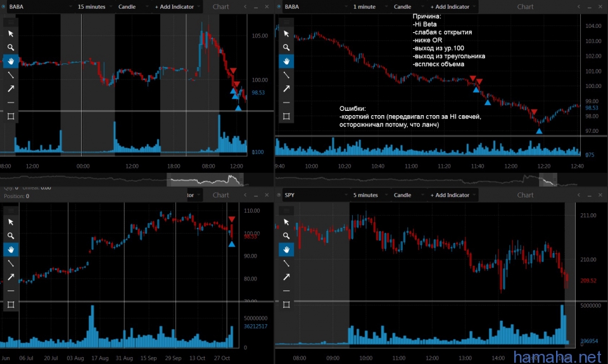
Task: Select the pointer tool in SPY chart
Action: coord(286,222)
